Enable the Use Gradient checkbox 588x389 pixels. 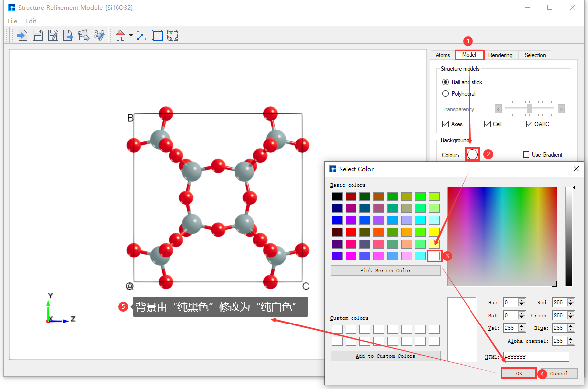(526, 154)
